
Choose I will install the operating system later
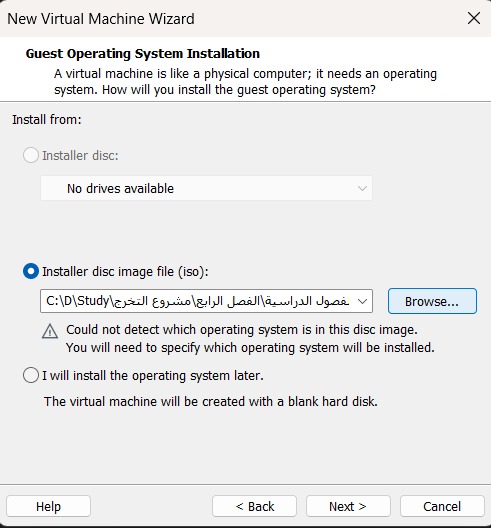point(31,375)
